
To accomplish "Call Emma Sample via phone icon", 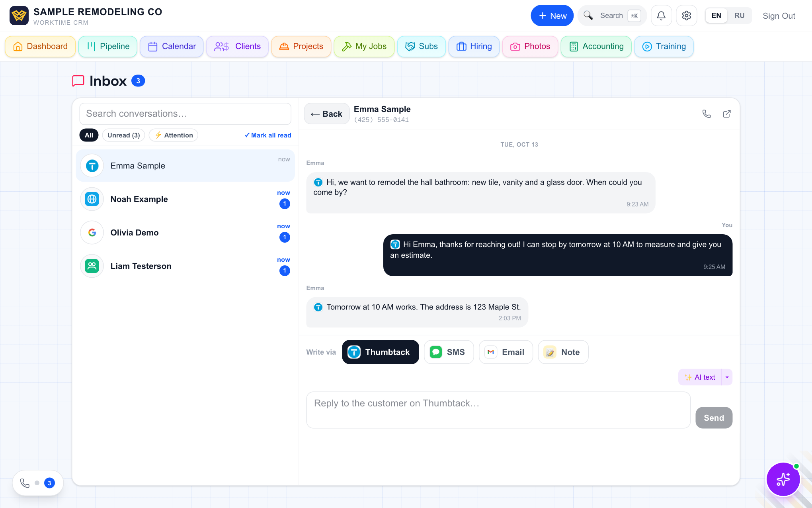I will click(x=707, y=114).
